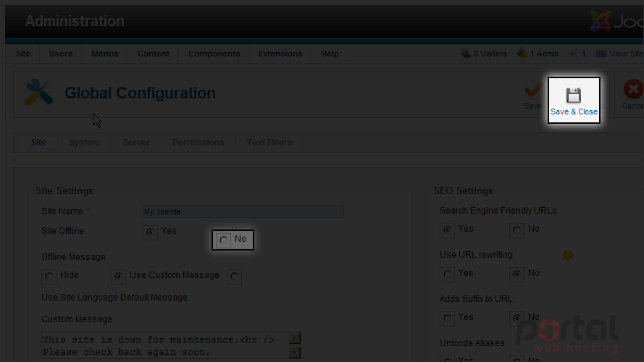644x362 pixels.
Task: Click the Site Settings heading
Action: [64, 191]
